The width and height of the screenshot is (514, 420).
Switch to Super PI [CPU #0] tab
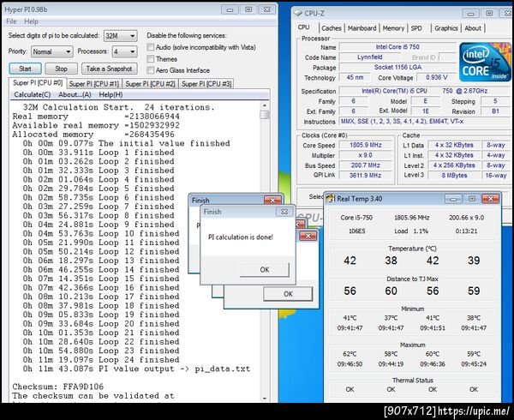click(38, 83)
